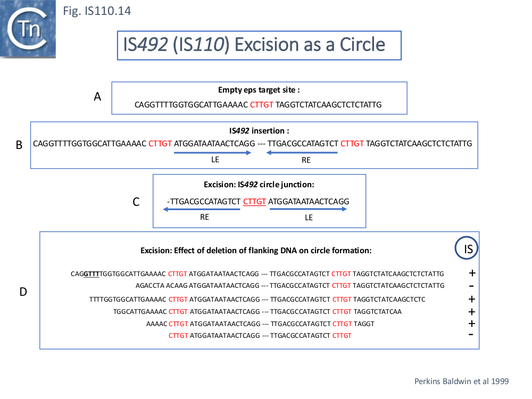Click the underlined GTTT in the first deletion row

click(92, 274)
